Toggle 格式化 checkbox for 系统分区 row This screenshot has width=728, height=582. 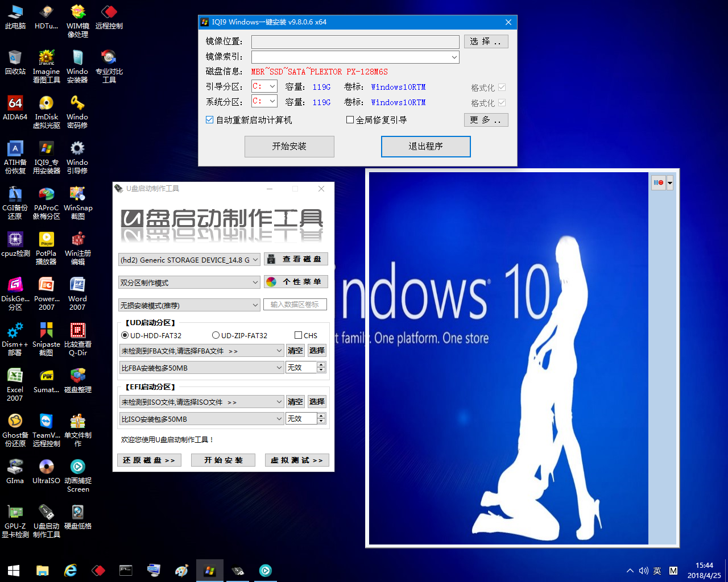(x=502, y=102)
